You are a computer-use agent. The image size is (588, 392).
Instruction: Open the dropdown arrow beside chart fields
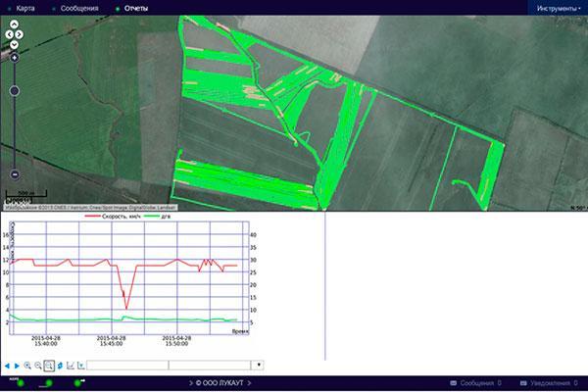click(258, 365)
